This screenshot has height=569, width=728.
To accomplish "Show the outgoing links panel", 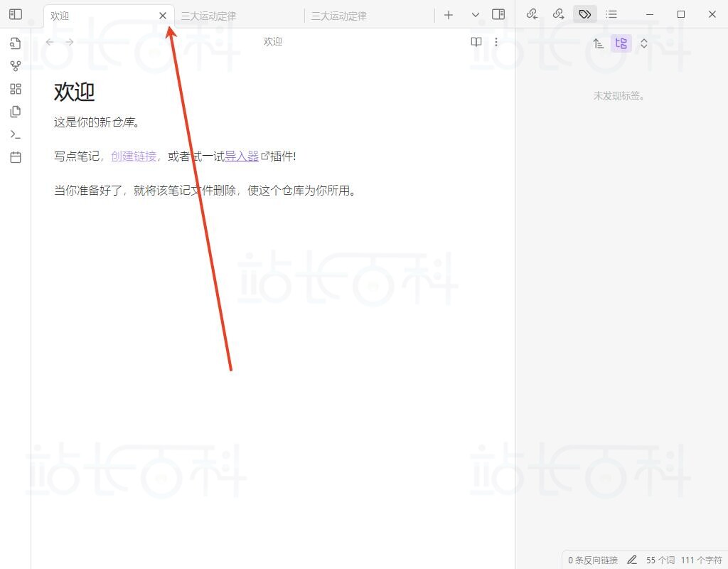I will click(558, 14).
